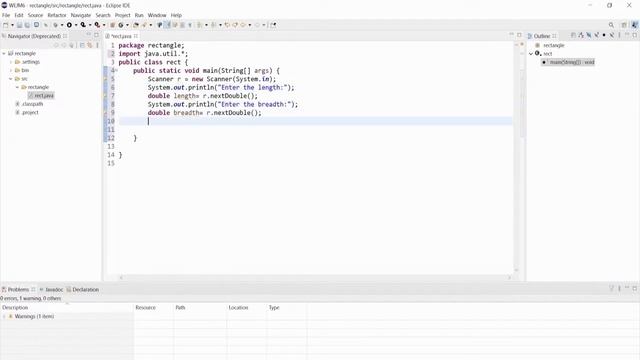Toggle Link with Editor in Navigator

90,45
